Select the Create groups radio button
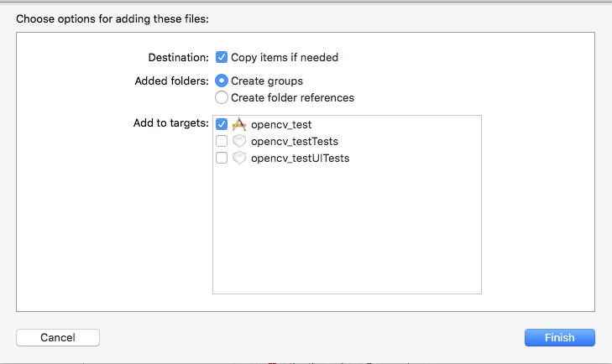This screenshot has width=612, height=364. [x=222, y=81]
